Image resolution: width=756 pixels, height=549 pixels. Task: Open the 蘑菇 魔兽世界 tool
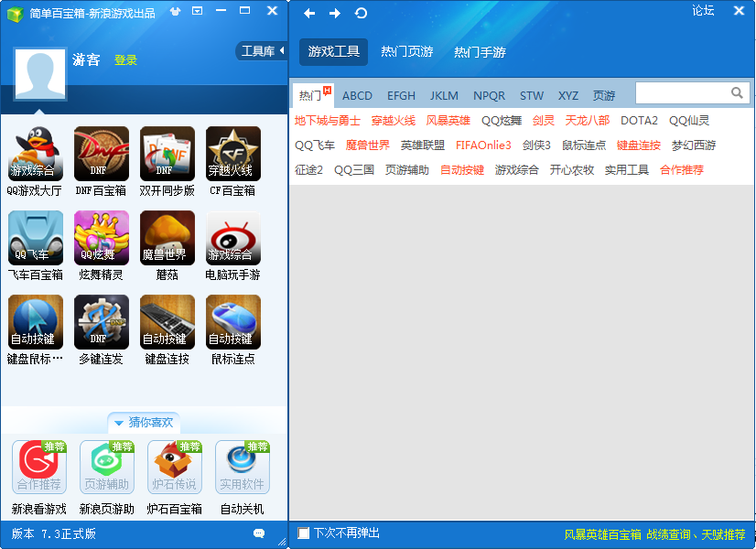click(x=167, y=238)
